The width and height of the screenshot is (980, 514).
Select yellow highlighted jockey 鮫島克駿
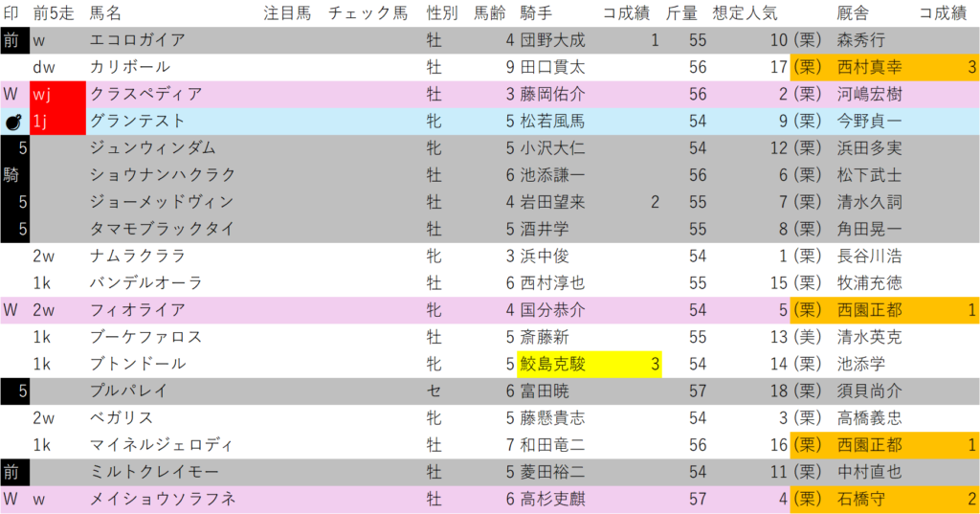552,364
